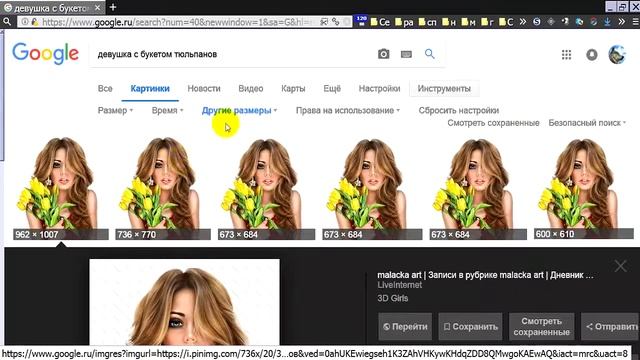Open the Google account avatar
Screen dimensions: 640x360
(x=617, y=54)
